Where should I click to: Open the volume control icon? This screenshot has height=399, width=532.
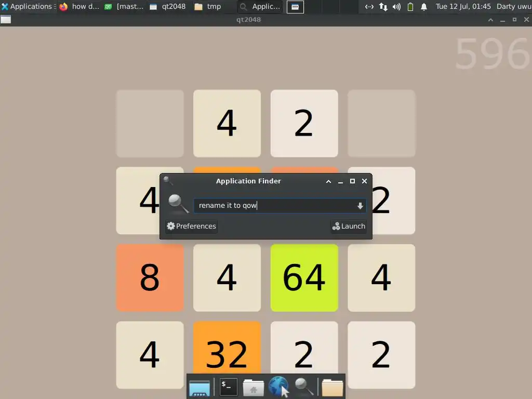coord(396,6)
